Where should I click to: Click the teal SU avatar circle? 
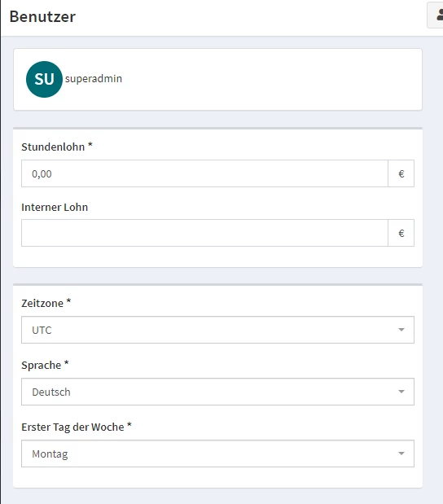click(44, 79)
